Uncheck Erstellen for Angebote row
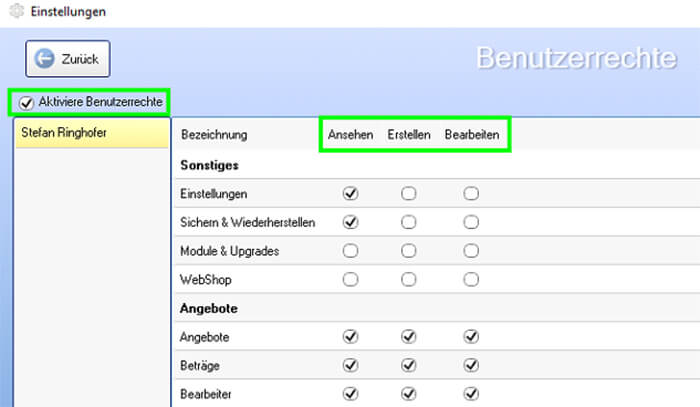The image size is (700, 407). click(x=408, y=336)
